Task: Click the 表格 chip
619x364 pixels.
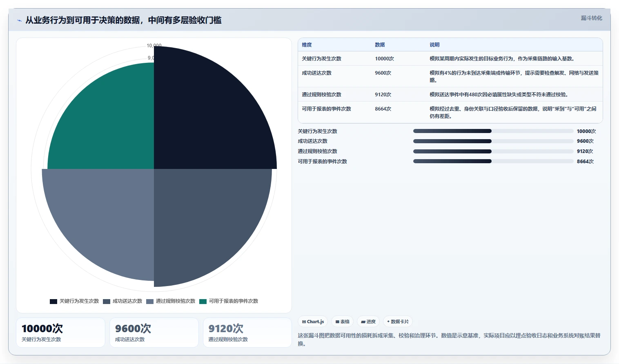Action: coord(342,322)
